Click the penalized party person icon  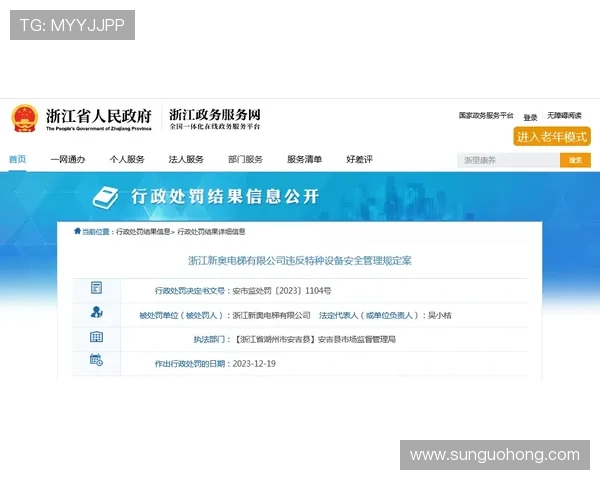96,312
